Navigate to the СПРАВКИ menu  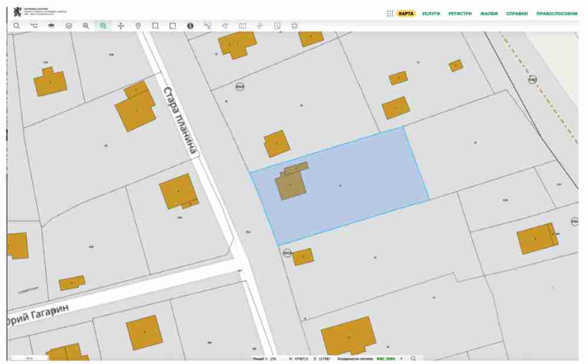click(x=517, y=14)
